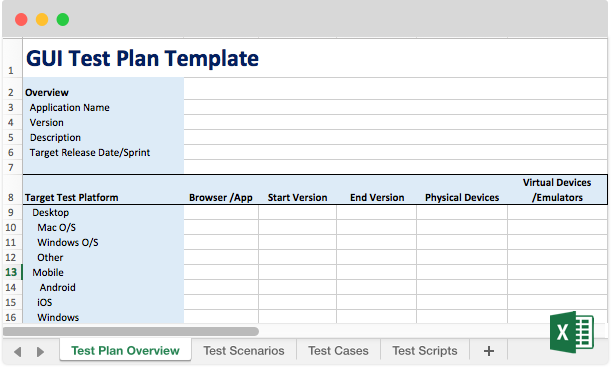The height and width of the screenshot is (367, 611).
Task: Click the green Excel logo icon
Action: pos(572,332)
